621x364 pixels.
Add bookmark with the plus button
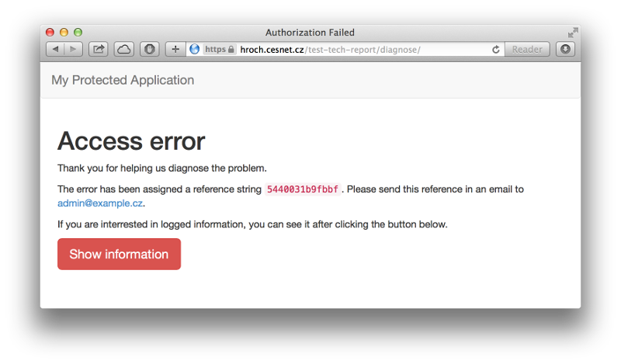click(x=175, y=50)
